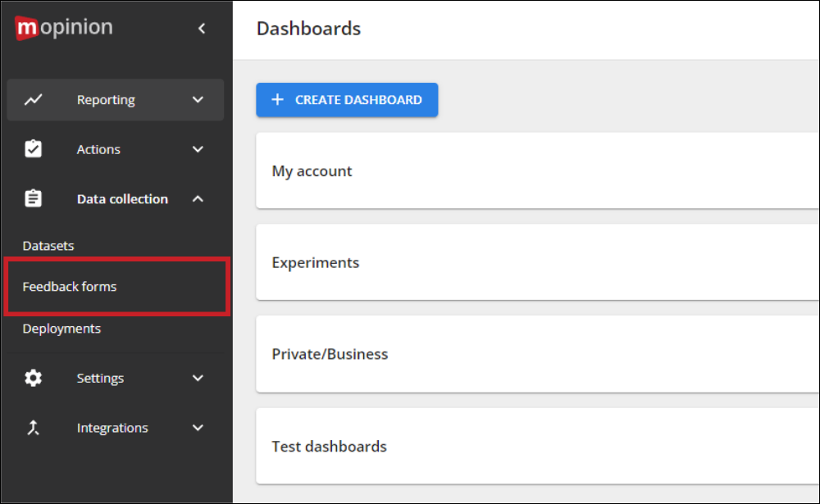Click the Data collection clipboard icon
This screenshot has height=504, width=820.
33,198
